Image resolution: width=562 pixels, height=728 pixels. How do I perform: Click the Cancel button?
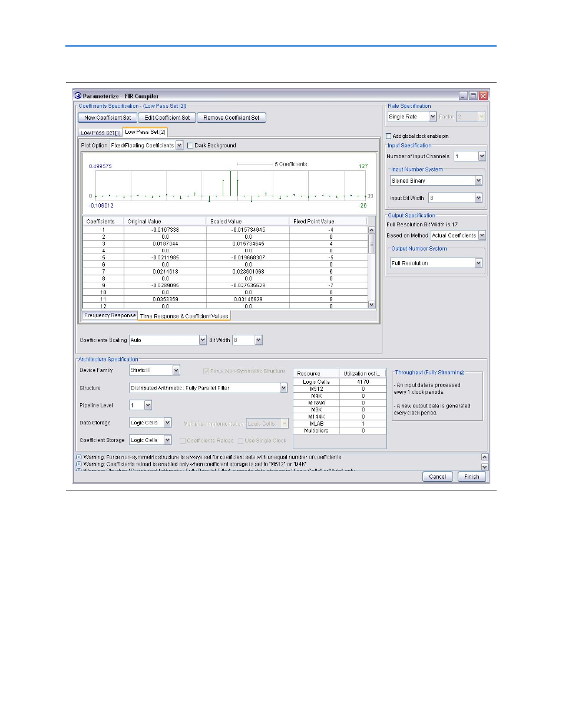(x=437, y=476)
